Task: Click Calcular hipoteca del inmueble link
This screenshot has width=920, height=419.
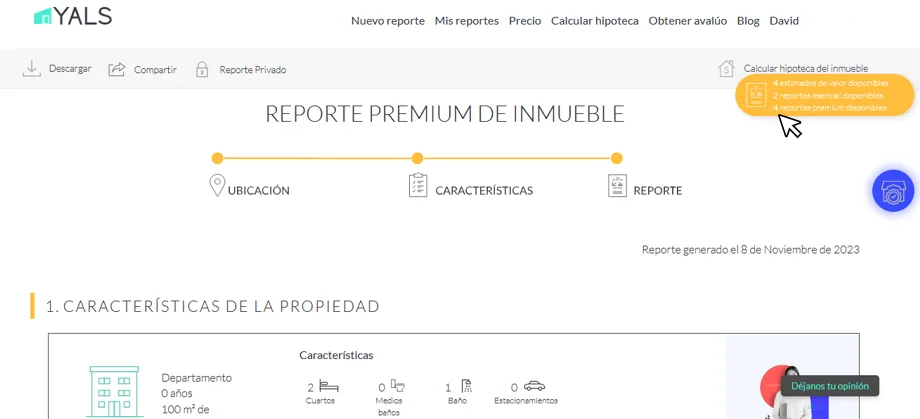Action: [805, 69]
